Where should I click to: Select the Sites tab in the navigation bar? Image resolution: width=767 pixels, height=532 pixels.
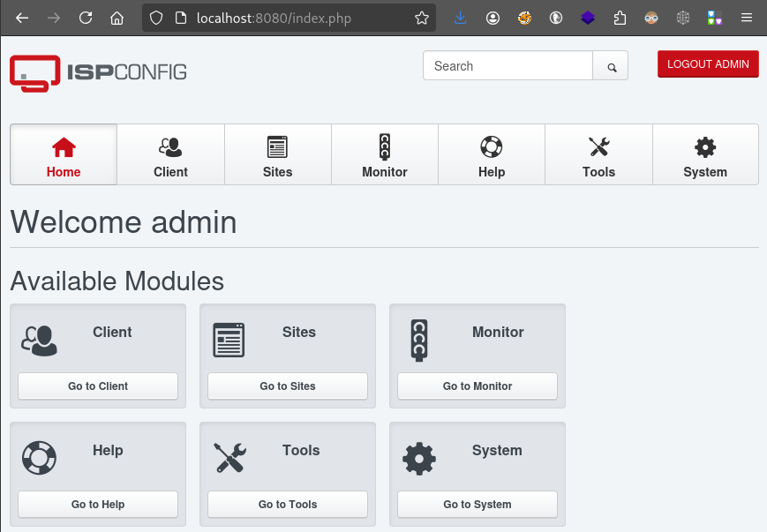[277, 154]
